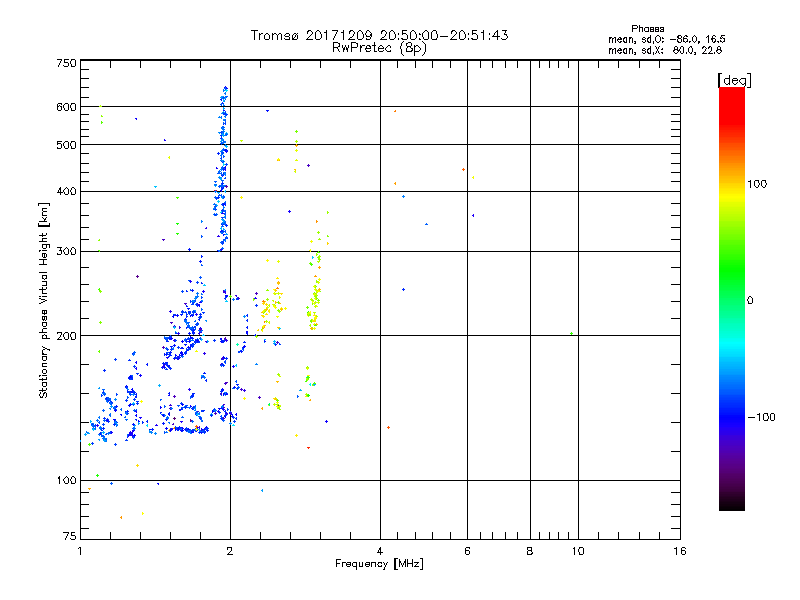Click the x-axis label 'Frequency [MHz]'

click(379, 564)
